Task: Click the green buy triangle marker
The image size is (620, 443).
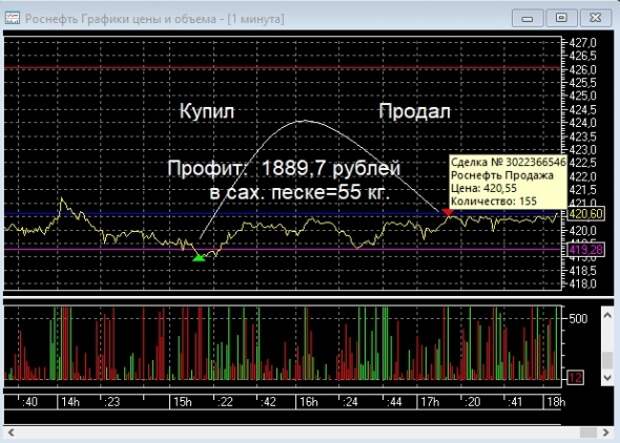Action: [199, 258]
